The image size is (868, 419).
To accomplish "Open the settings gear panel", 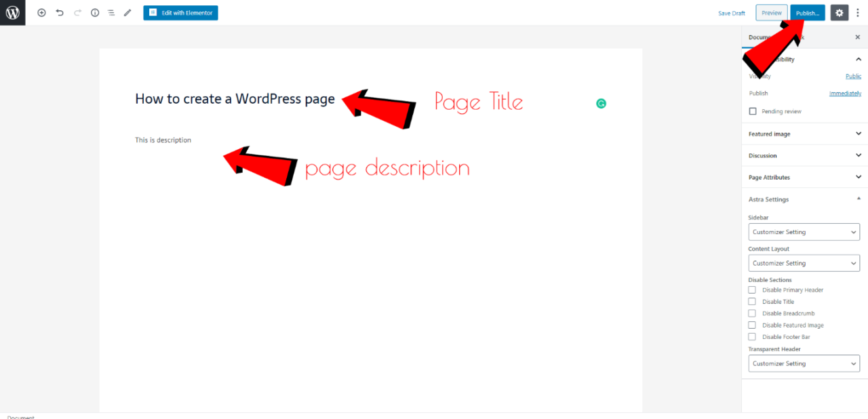I will [839, 12].
